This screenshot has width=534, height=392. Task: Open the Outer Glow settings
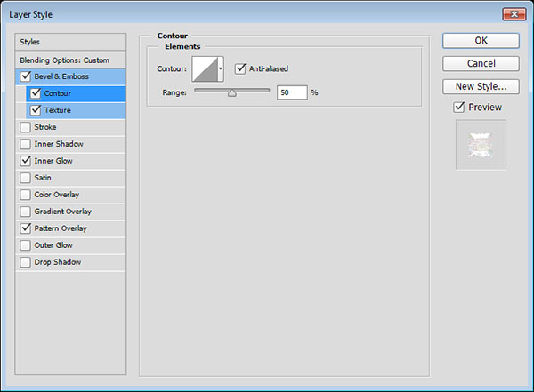(70, 245)
